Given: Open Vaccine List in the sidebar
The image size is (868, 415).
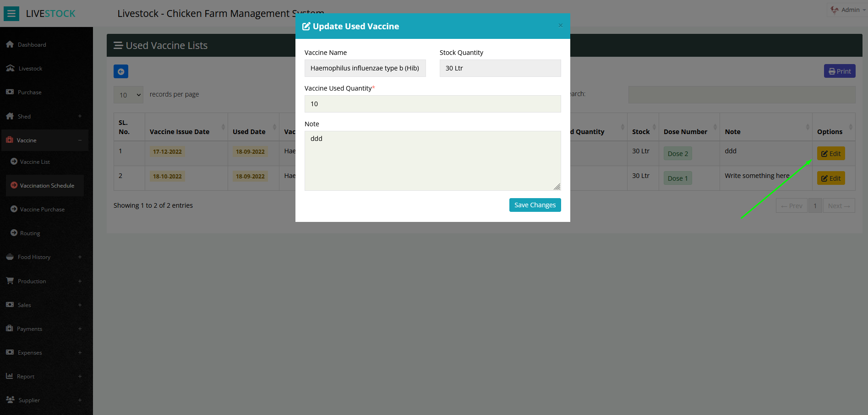Looking at the screenshot, I should click(35, 162).
